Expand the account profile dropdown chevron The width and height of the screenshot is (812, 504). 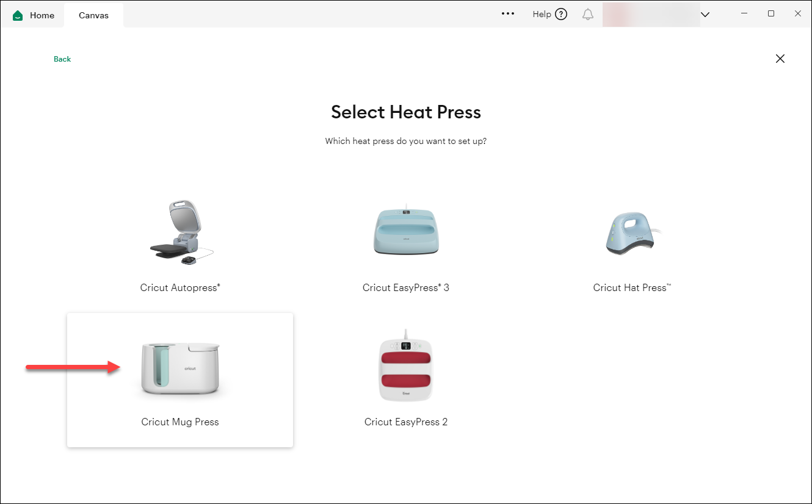click(x=705, y=14)
